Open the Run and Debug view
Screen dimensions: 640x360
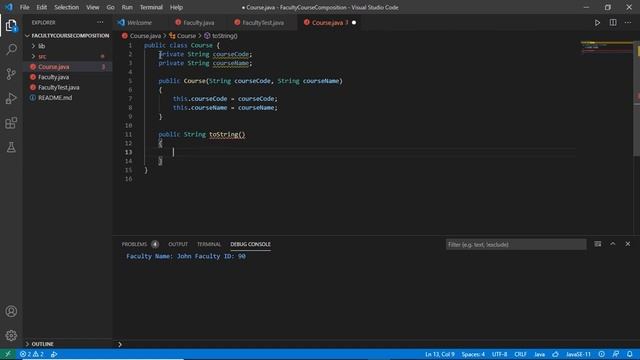coord(11,98)
